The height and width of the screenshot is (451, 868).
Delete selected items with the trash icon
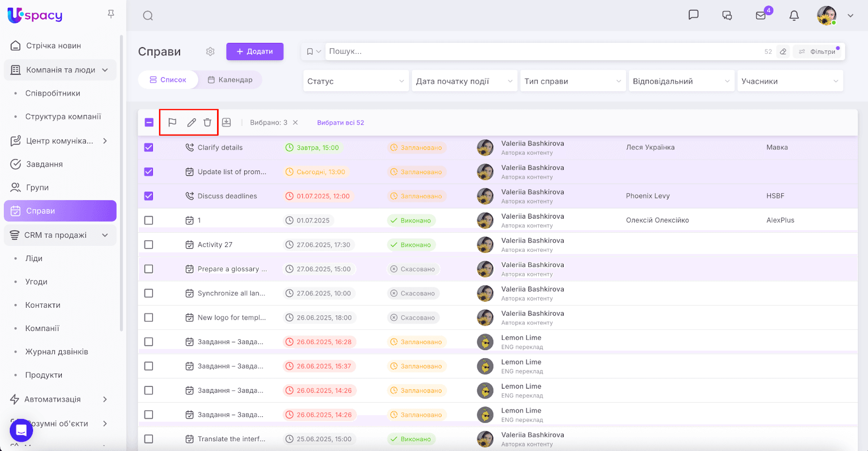click(x=207, y=123)
